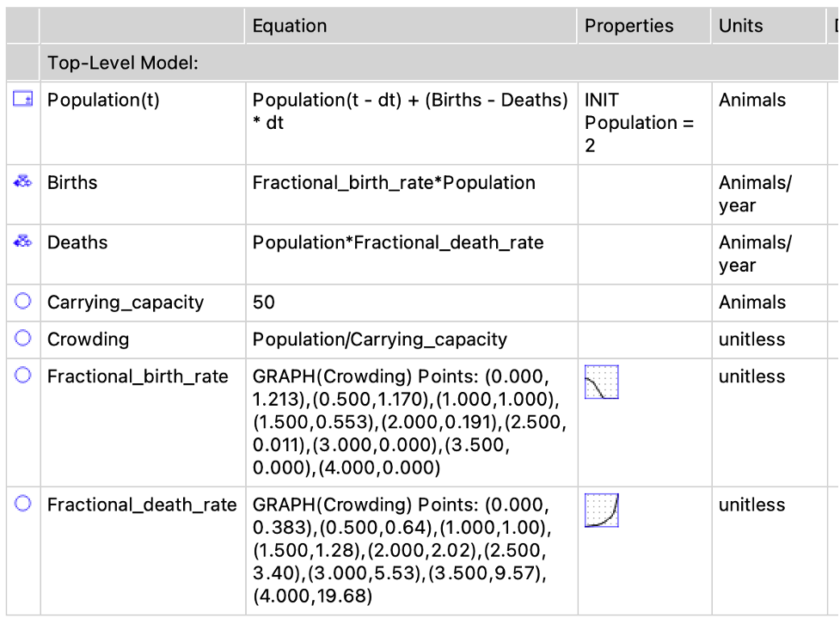Click the converter circle beside Fractional_death_rate
Image resolution: width=840 pixels, height=630 pixels.
click(22, 504)
